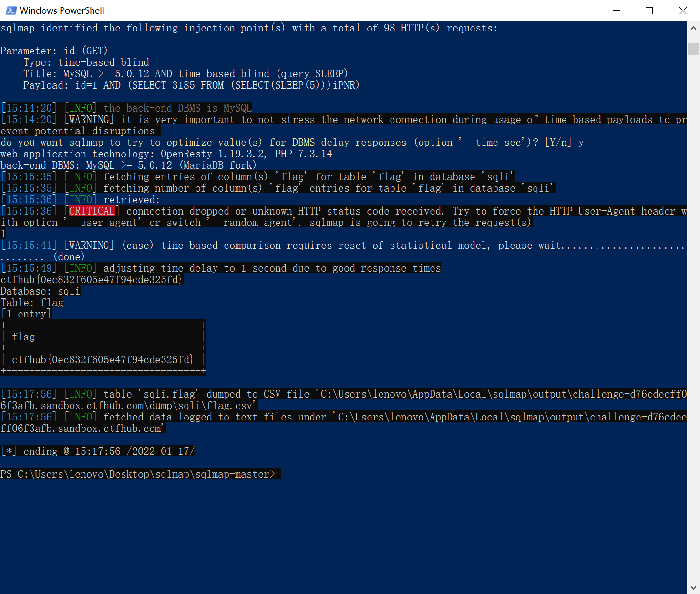Click the 'Table: flag' line
Viewport: 700px width, 594px height.
[x=32, y=303]
